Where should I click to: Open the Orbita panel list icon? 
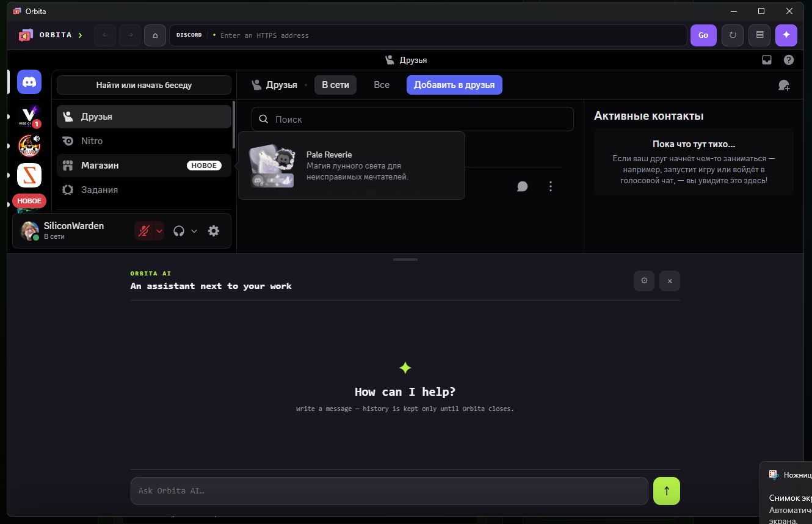click(759, 35)
